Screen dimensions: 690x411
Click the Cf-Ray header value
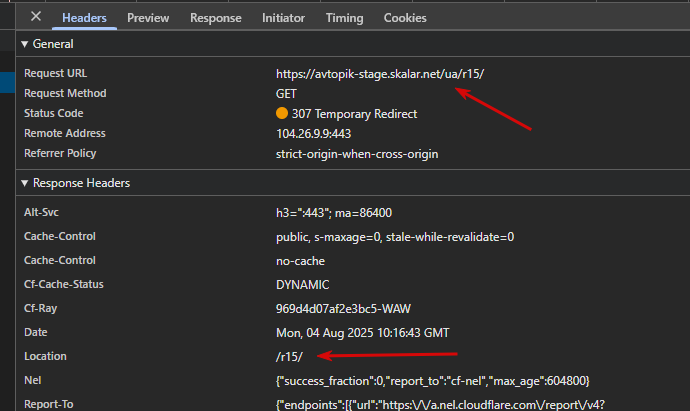[x=343, y=309]
